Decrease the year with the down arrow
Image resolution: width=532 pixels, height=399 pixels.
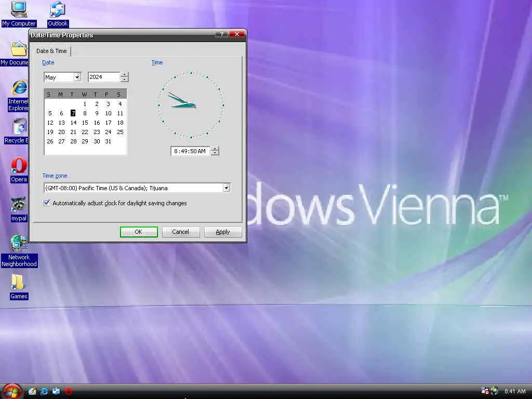tap(125, 79)
